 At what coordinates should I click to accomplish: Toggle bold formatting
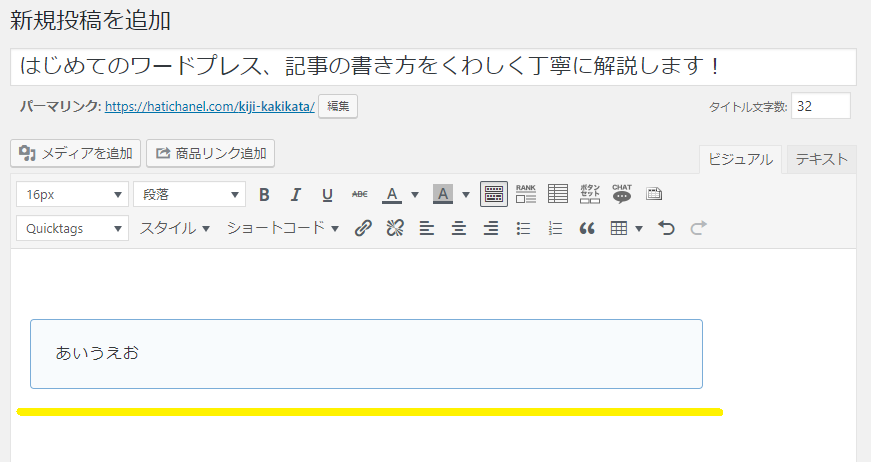pos(264,194)
